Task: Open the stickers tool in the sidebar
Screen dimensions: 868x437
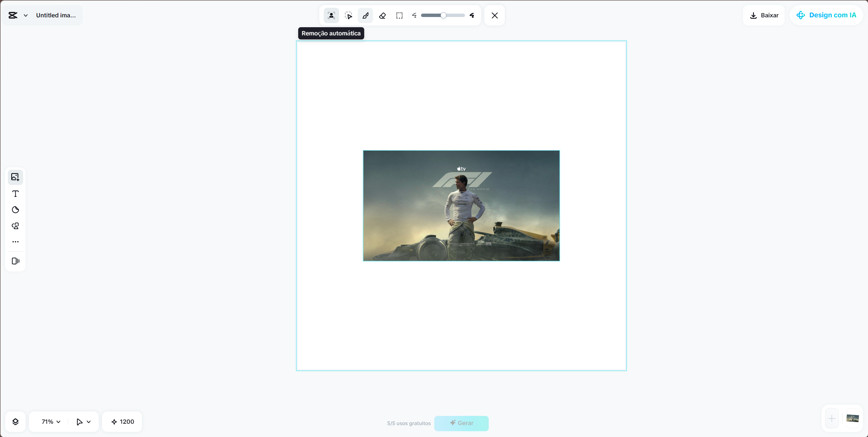Action: click(x=15, y=210)
